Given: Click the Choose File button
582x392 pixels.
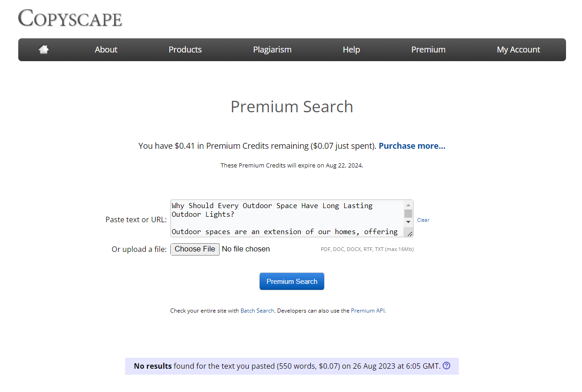Looking at the screenshot, I should (x=195, y=249).
